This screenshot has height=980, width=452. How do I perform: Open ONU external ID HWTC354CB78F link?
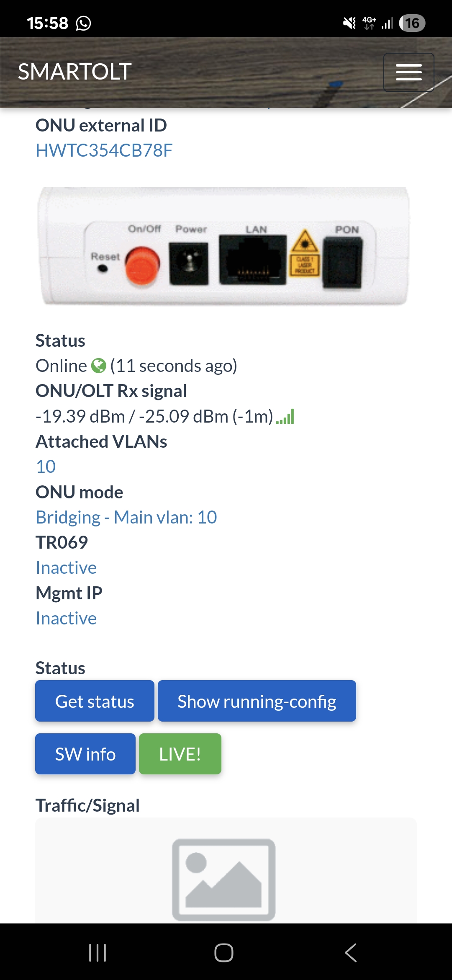[104, 150]
